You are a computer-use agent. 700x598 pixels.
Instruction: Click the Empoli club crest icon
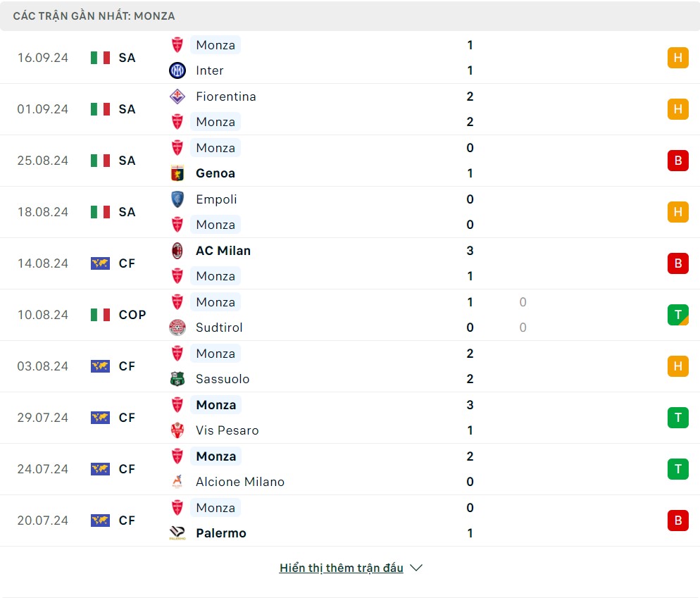click(177, 199)
